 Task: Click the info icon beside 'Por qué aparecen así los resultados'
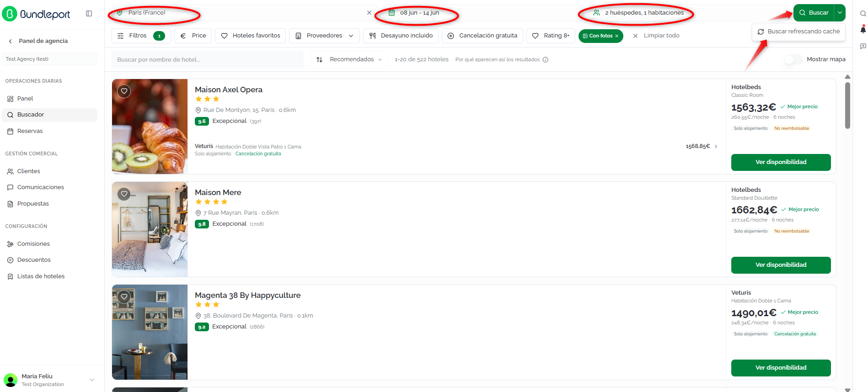coord(545,60)
